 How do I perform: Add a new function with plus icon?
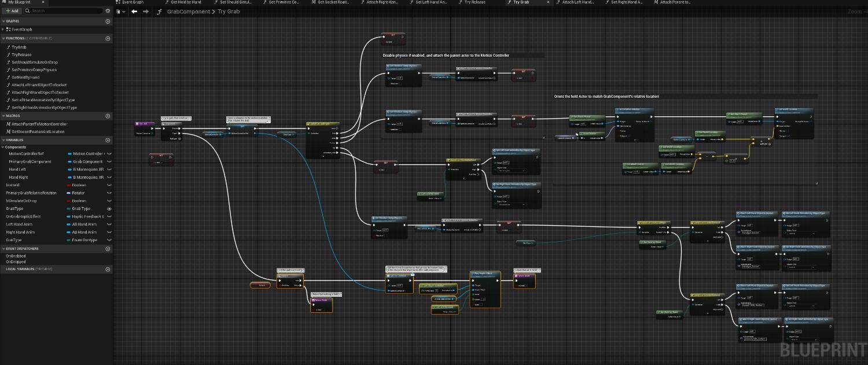[x=108, y=39]
